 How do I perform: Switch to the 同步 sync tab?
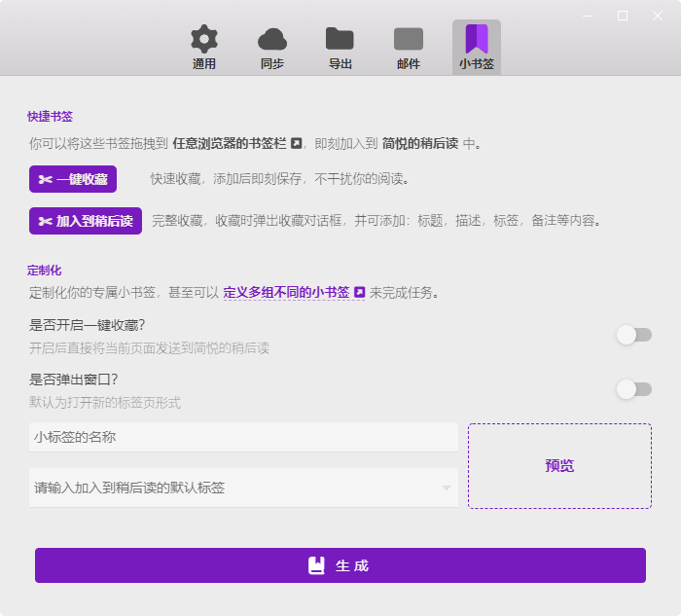272,48
